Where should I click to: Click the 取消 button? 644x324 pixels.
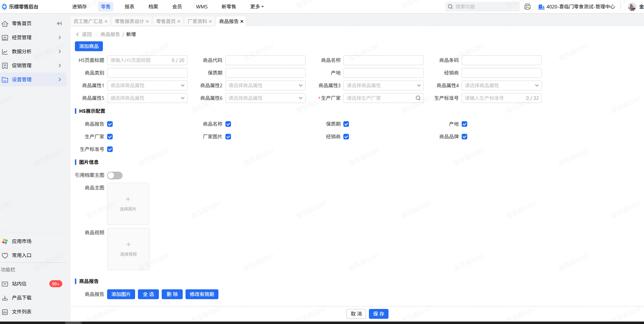click(356, 314)
